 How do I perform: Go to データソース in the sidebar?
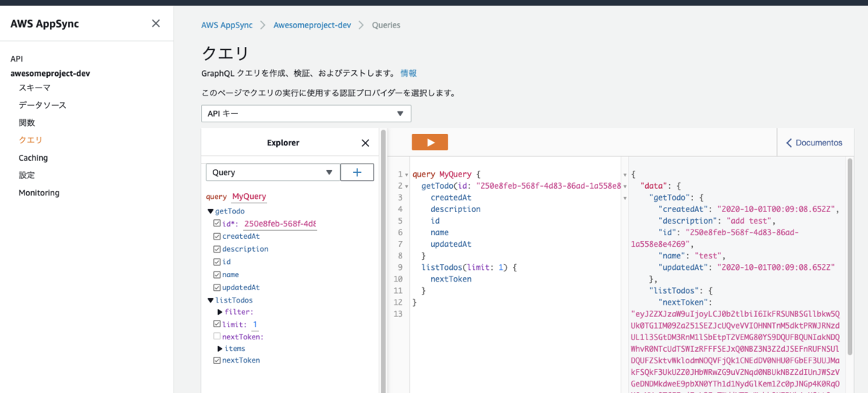(x=43, y=105)
